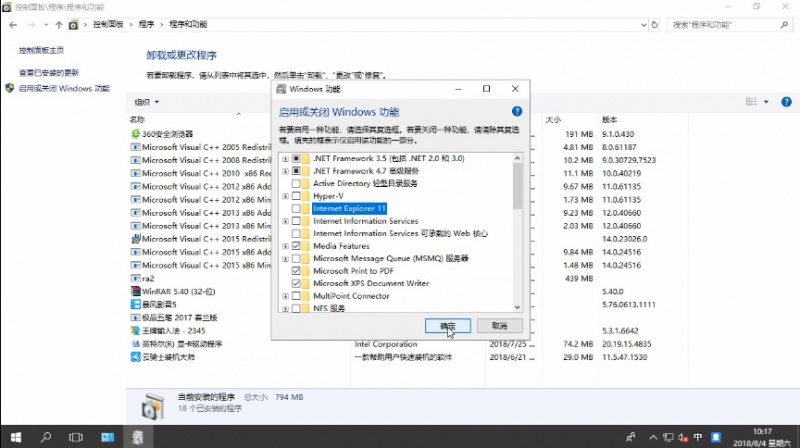This screenshot has height=448, width=800.
Task: Click the Intel graphics driver program icon
Action: [x=135, y=344]
